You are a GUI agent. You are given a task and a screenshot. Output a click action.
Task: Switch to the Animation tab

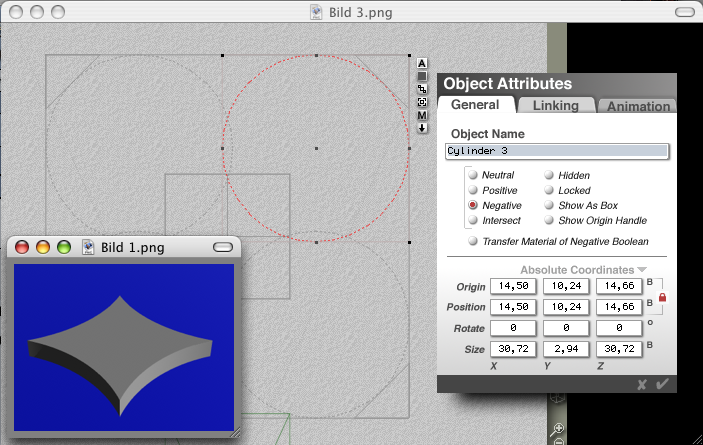638,106
